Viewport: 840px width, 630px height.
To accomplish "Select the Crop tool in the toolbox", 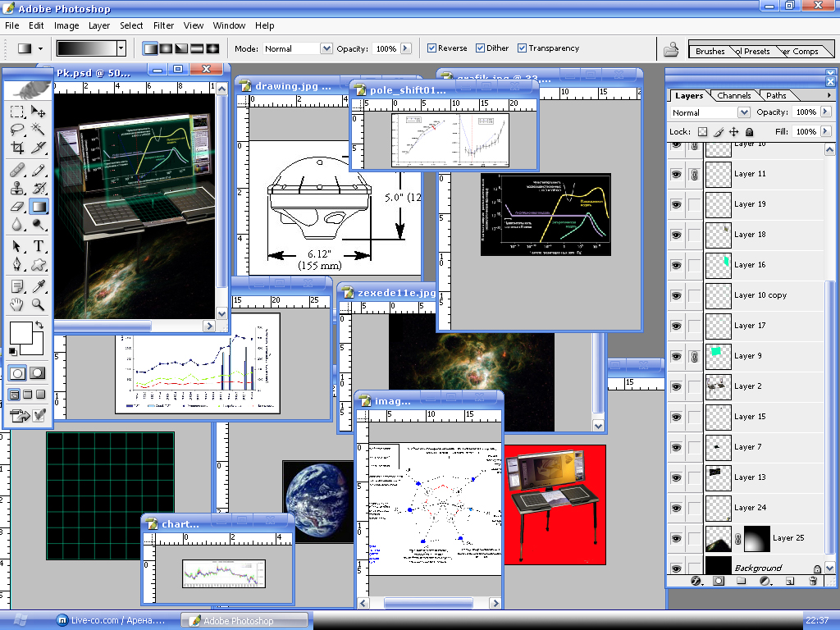I will click(17, 148).
